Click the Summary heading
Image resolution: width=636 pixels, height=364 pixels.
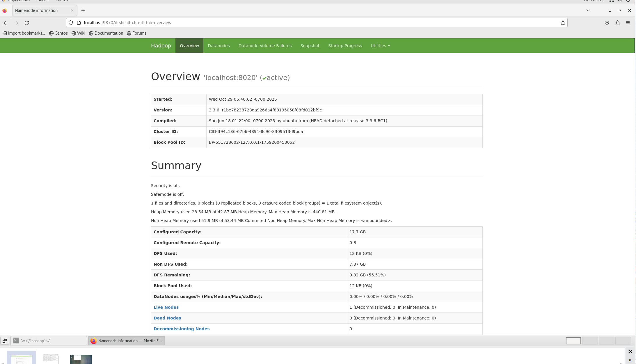point(176,165)
